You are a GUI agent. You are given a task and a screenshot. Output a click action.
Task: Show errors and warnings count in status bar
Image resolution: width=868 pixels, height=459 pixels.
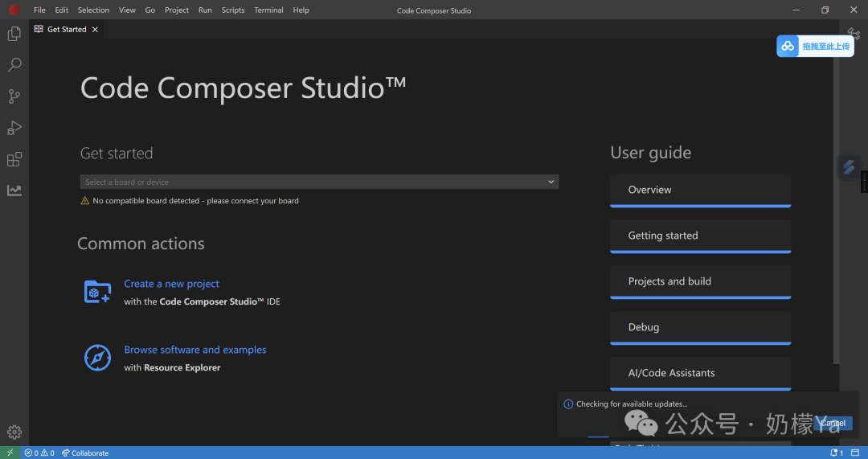[39, 453]
